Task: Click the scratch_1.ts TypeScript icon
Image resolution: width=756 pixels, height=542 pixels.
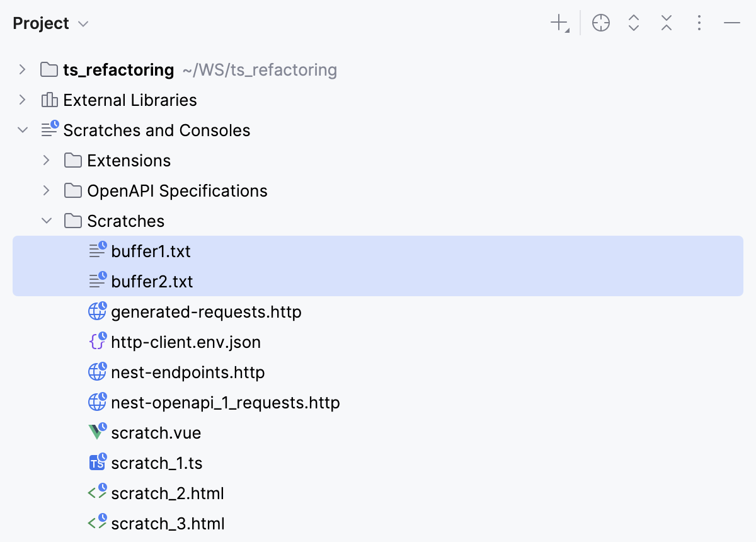Action: pyautogui.click(x=97, y=463)
